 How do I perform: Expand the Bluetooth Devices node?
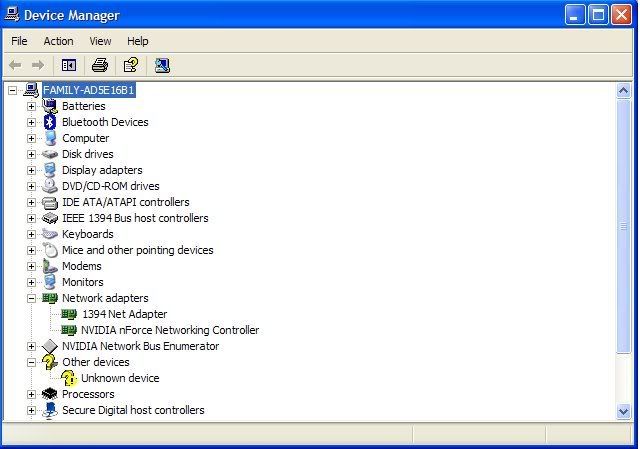[x=31, y=122]
